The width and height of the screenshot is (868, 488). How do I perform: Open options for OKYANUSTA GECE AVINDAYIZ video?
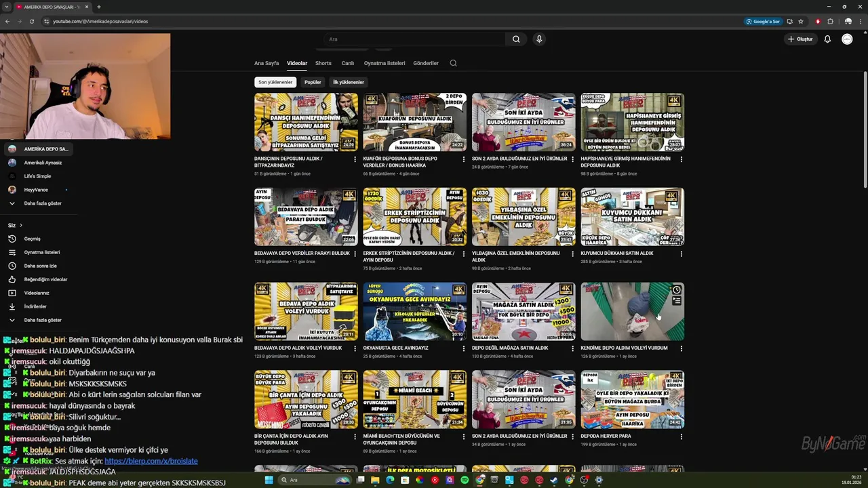tap(464, 348)
